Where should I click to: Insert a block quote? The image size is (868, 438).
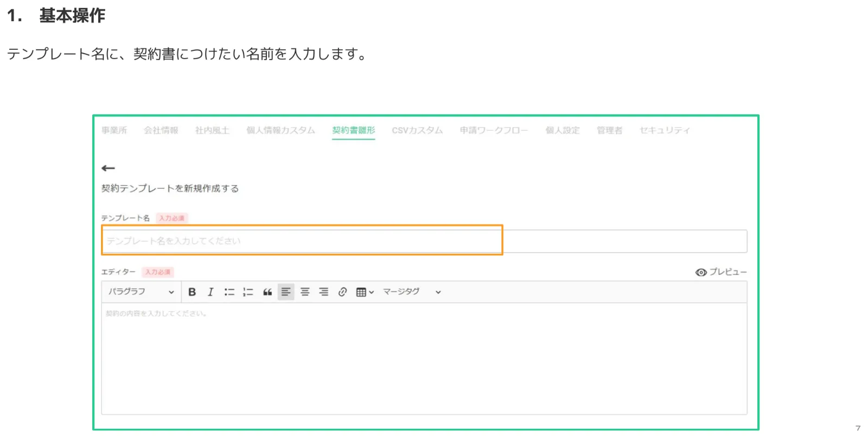click(267, 292)
